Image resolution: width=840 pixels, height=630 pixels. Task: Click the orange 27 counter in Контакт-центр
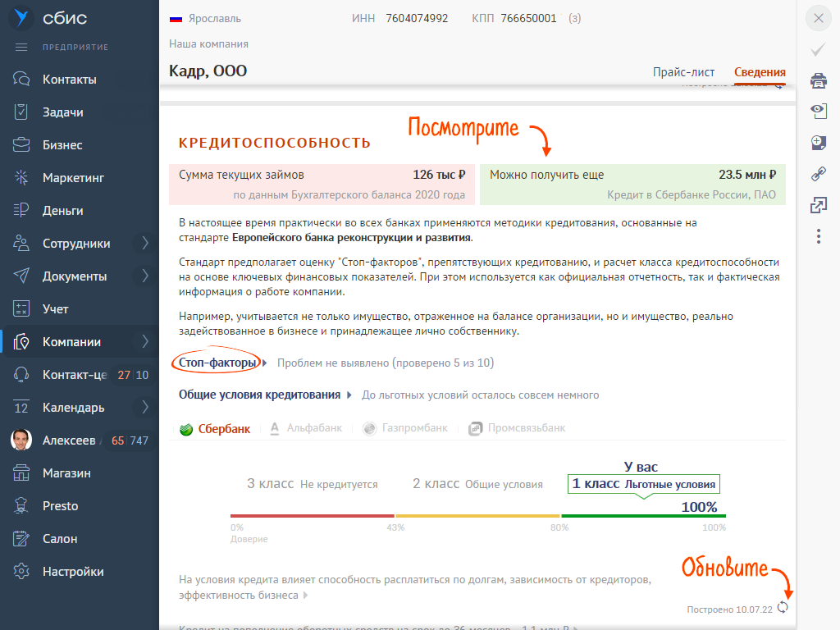[124, 375]
